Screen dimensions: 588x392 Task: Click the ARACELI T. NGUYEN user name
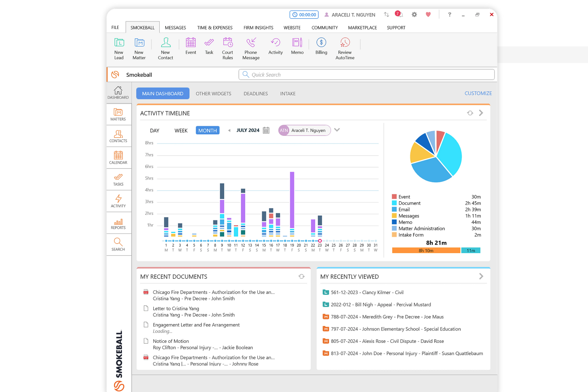tap(353, 15)
